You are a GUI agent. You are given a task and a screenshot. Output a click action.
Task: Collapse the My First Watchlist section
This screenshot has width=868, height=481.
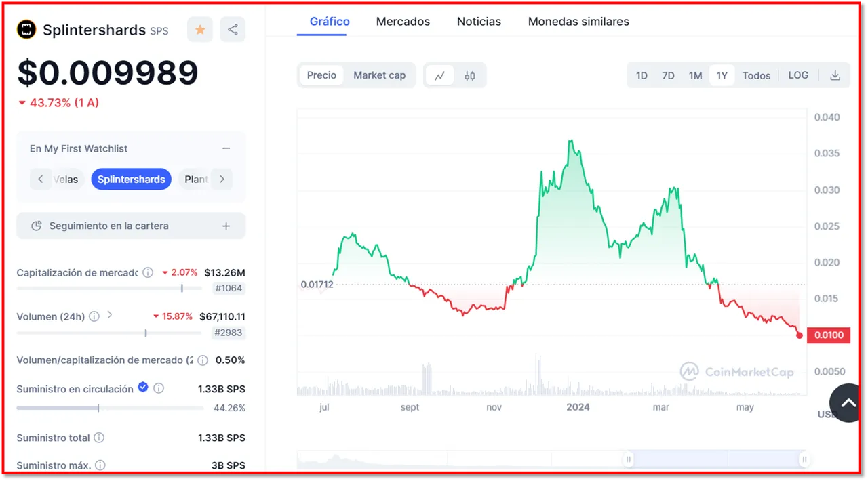click(x=226, y=148)
